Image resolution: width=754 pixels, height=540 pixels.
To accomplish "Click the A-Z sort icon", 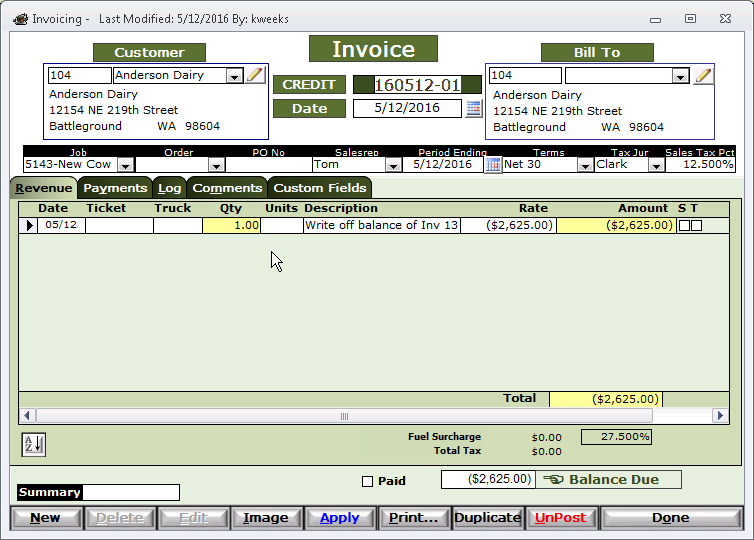I will click(34, 444).
